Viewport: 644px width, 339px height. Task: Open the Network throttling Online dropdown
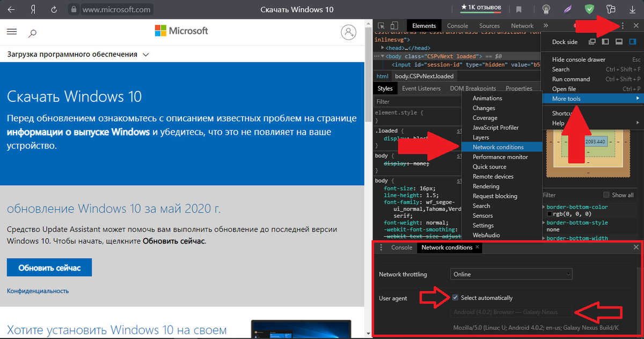coord(511,274)
